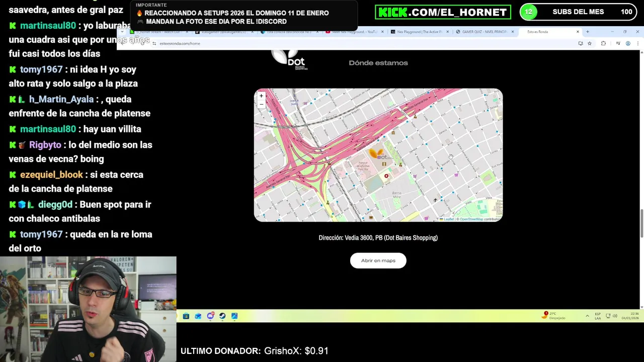Image resolution: width=644 pixels, height=362 pixels.
Task: Open clock and date in taskbar
Action: pos(630,316)
